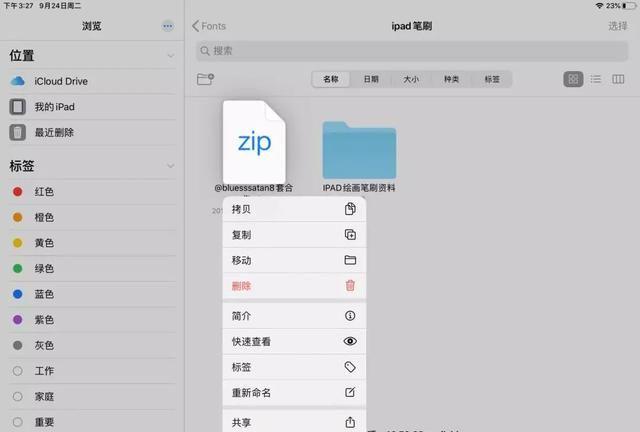The width and height of the screenshot is (640, 432).
Task: Click the Wi-Fi status icon
Action: tap(599, 6)
